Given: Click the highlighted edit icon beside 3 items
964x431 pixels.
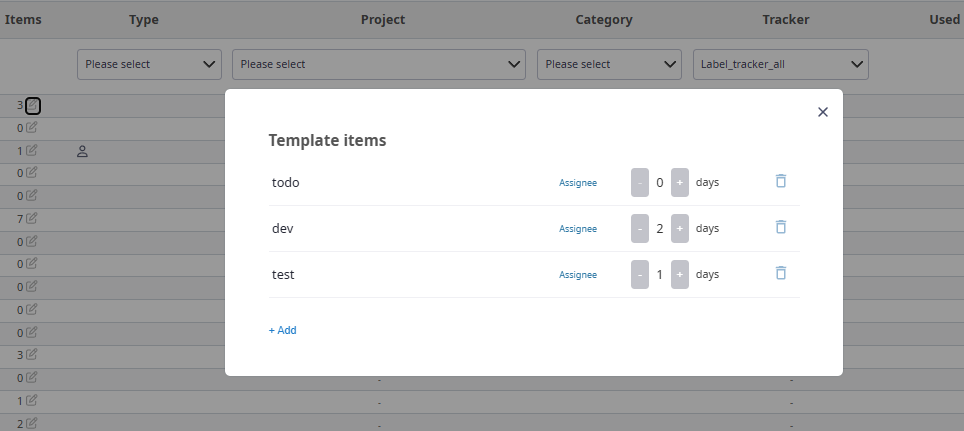Looking at the screenshot, I should point(33,105).
